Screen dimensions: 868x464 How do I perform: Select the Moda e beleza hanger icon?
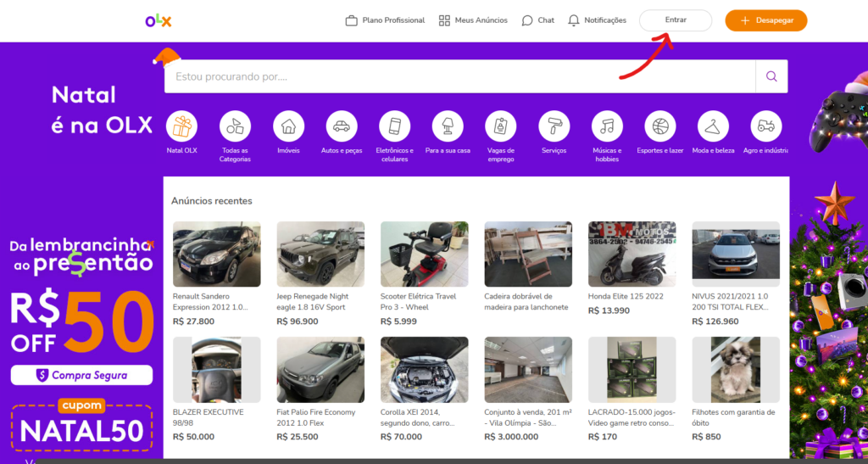point(713,126)
